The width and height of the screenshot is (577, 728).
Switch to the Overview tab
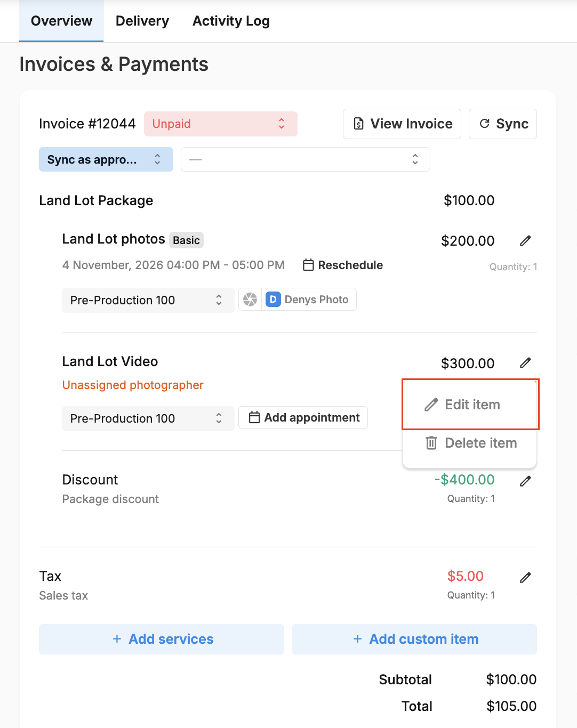tap(61, 21)
